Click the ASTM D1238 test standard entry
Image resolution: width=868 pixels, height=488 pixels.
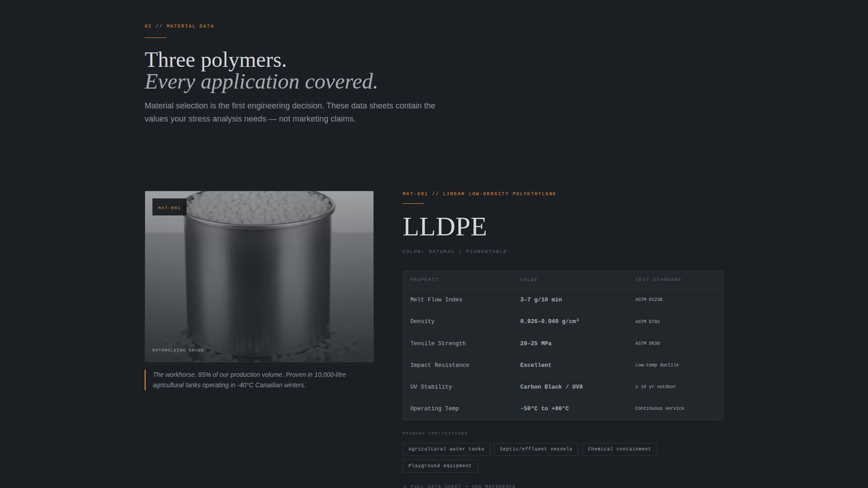coord(648,299)
